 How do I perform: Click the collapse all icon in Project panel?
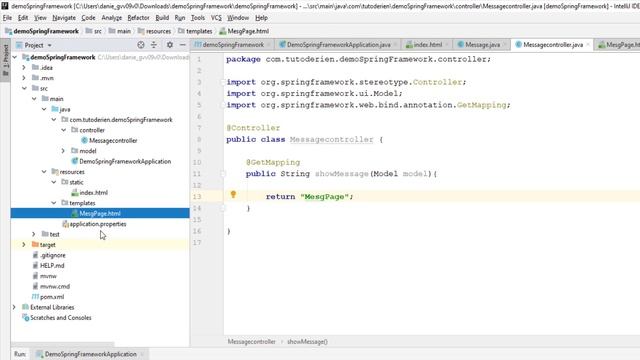click(x=154, y=45)
